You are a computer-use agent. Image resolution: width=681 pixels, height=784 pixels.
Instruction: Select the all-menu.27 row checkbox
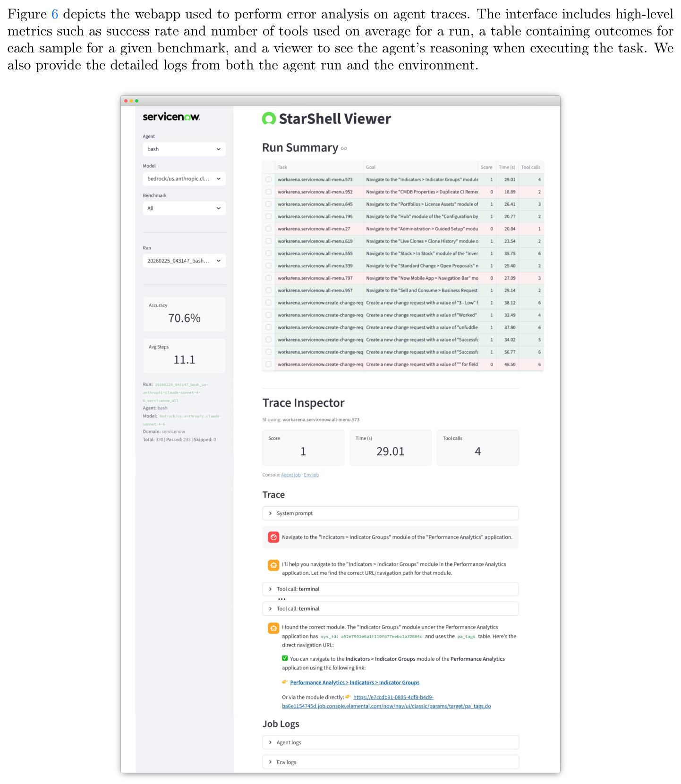coord(268,229)
